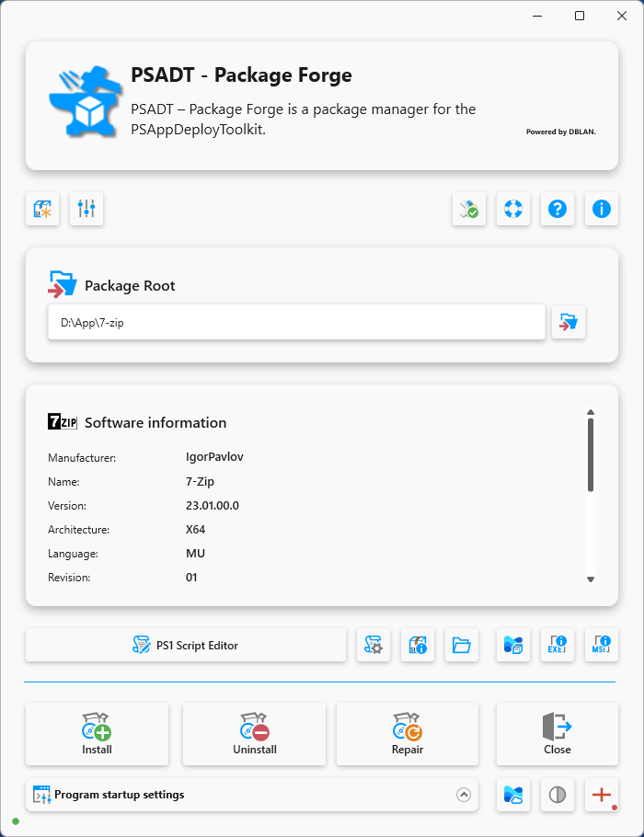Click the Uninstall button
The height and width of the screenshot is (837, 644).
[254, 735]
